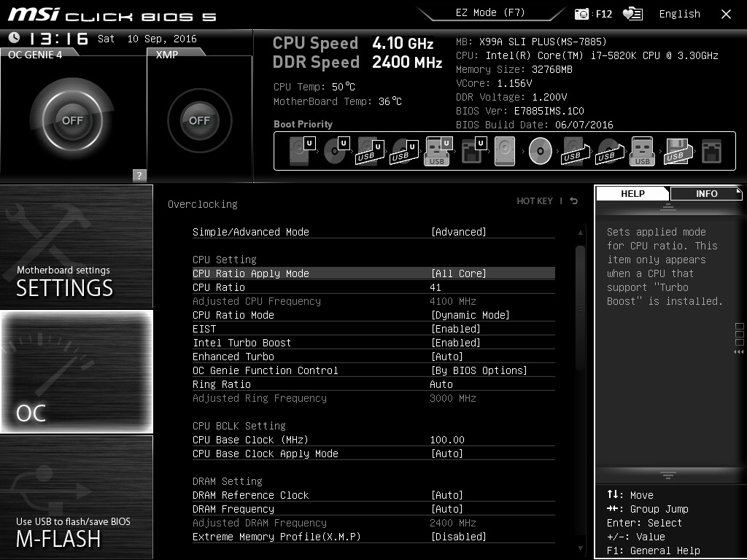
Task: Click the HOT KEY label
Action: [x=535, y=201]
